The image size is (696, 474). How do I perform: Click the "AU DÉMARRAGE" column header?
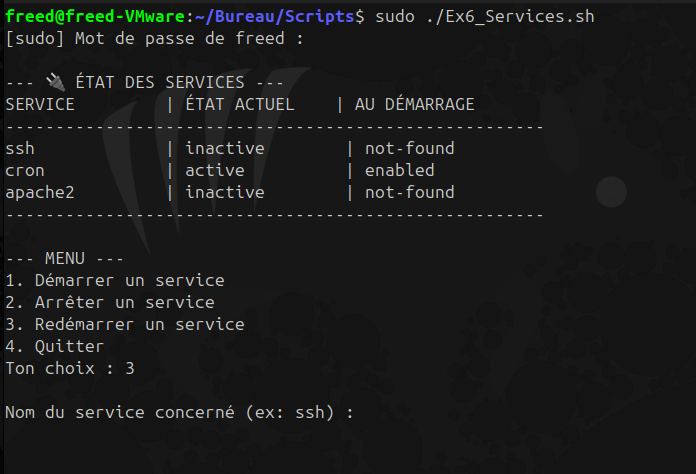tap(414, 104)
